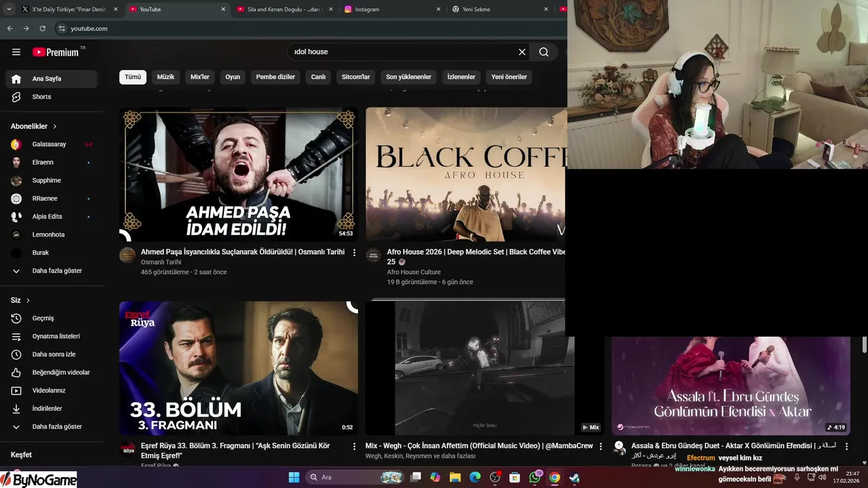Open the Chrome tab search dropdown
Viewport: 868px width, 488px height.
(x=9, y=9)
